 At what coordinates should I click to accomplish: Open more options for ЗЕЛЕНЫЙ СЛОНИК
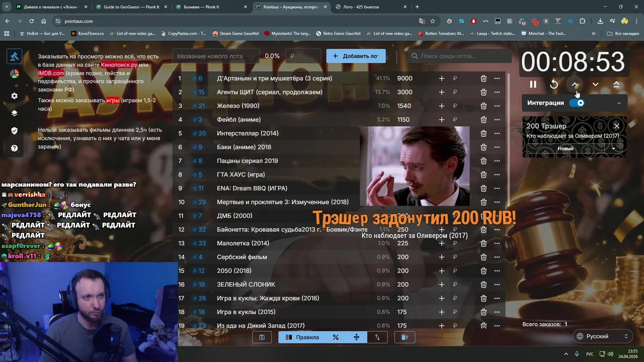pyautogui.click(x=497, y=285)
